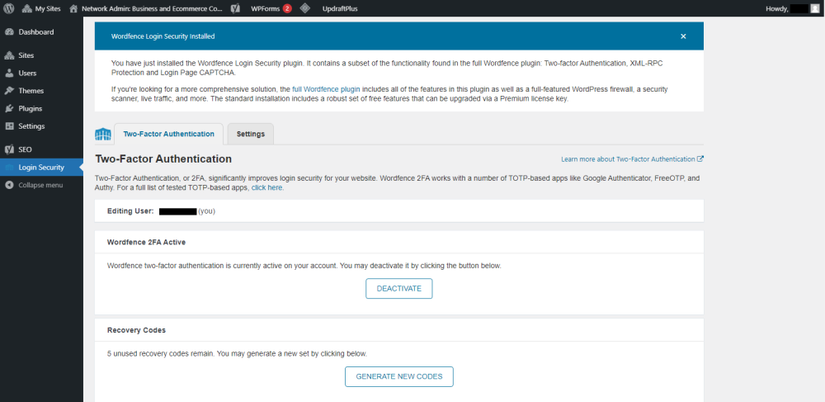
Task: Click the DEACTIVATE button
Action: pyautogui.click(x=399, y=288)
